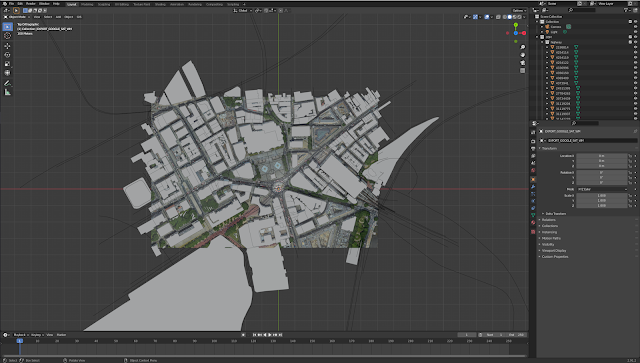
Task: Select the Transform tool
Action: pyautogui.click(x=7, y=73)
